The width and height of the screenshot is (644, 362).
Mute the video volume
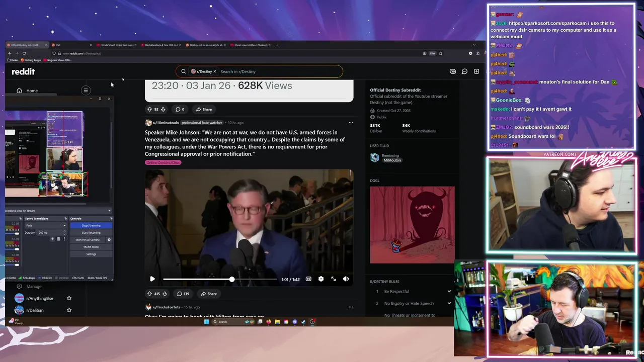(346, 279)
